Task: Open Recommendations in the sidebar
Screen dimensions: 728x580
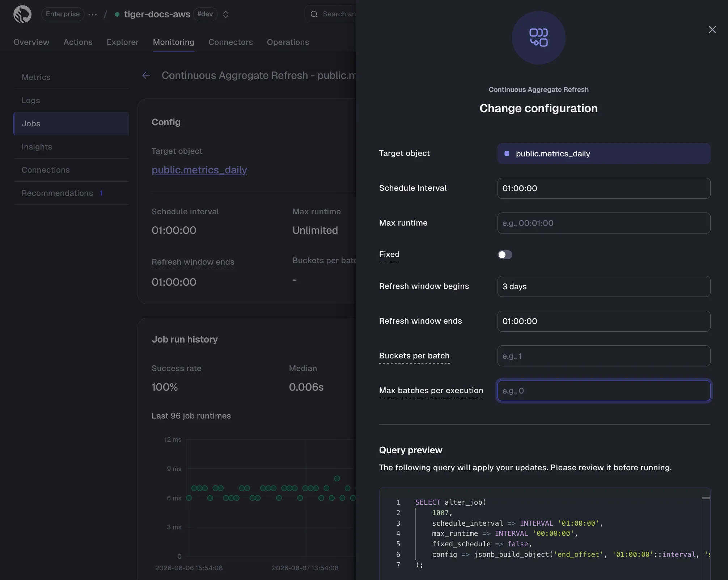Action: (x=72, y=193)
